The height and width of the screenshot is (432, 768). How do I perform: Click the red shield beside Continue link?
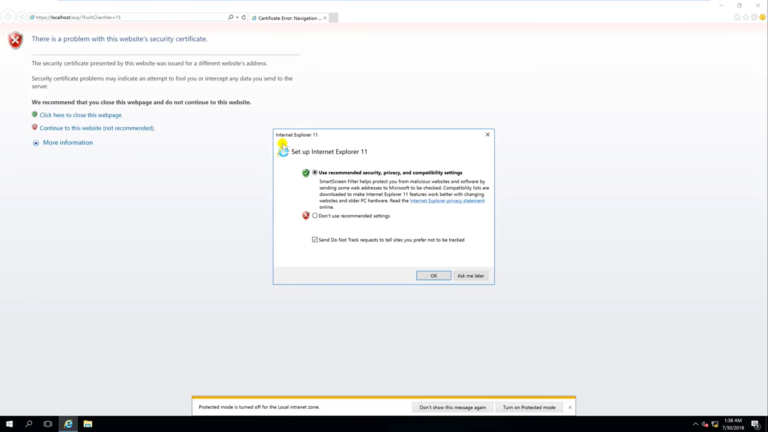coord(34,127)
